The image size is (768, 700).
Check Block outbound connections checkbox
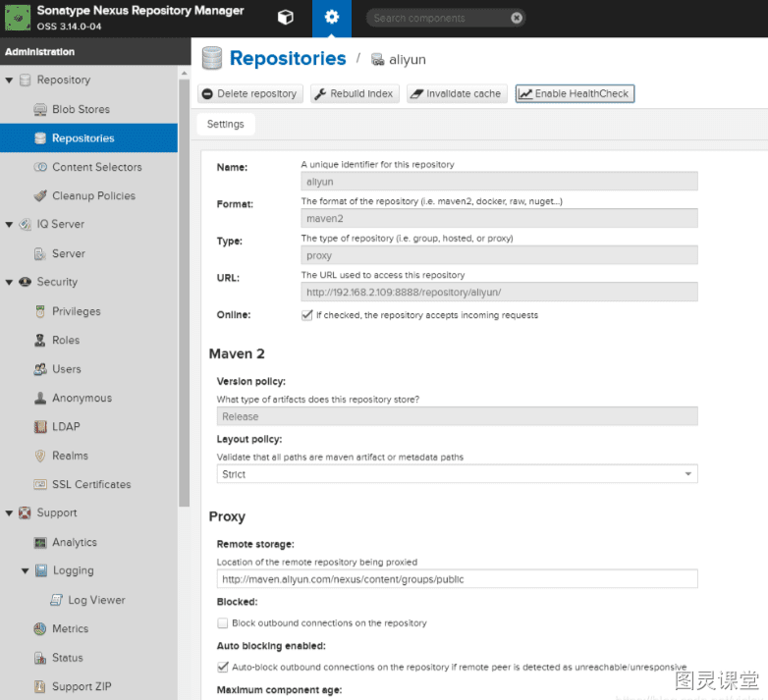222,623
